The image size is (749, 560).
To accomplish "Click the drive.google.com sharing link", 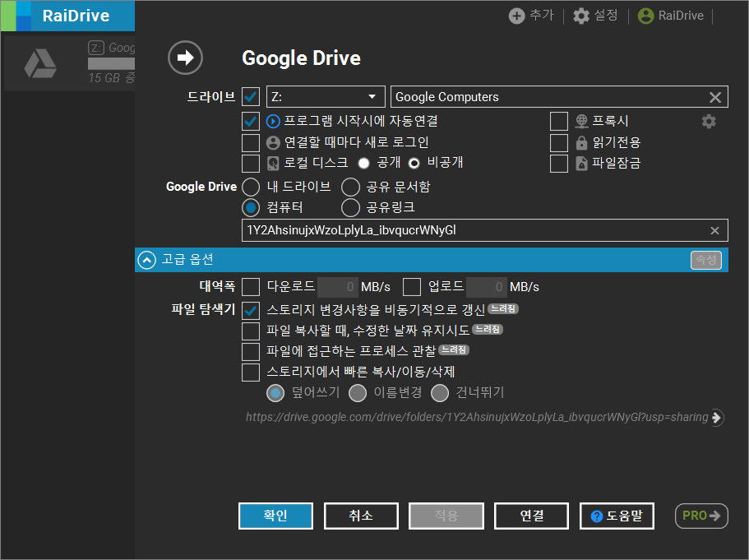I will 477,418.
